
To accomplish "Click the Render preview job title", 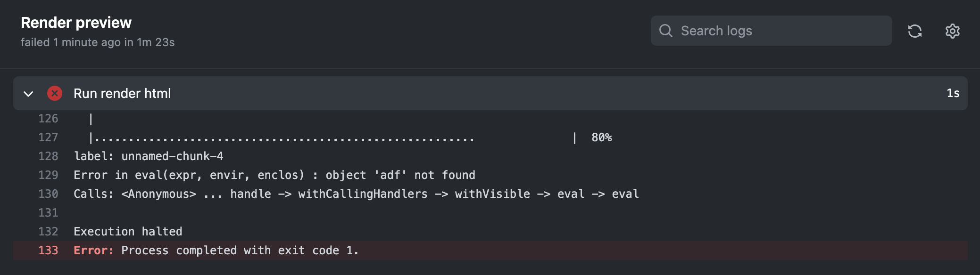I will pos(76,22).
